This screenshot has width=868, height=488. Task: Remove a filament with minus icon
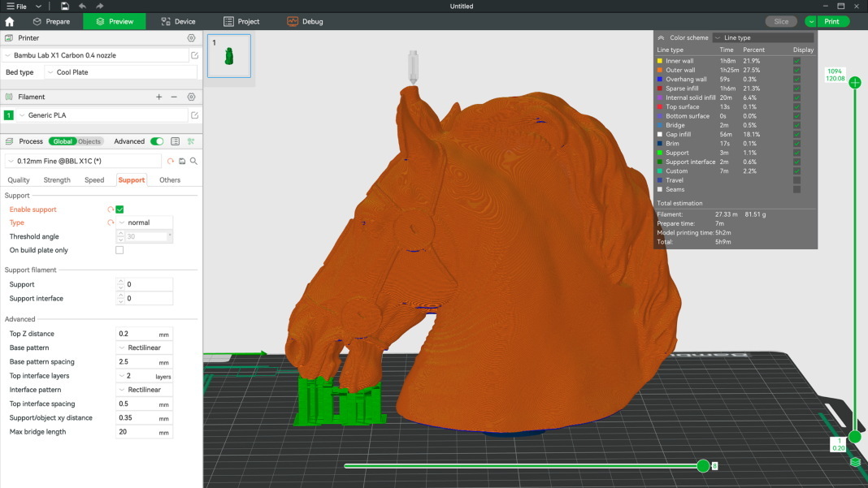click(x=174, y=97)
